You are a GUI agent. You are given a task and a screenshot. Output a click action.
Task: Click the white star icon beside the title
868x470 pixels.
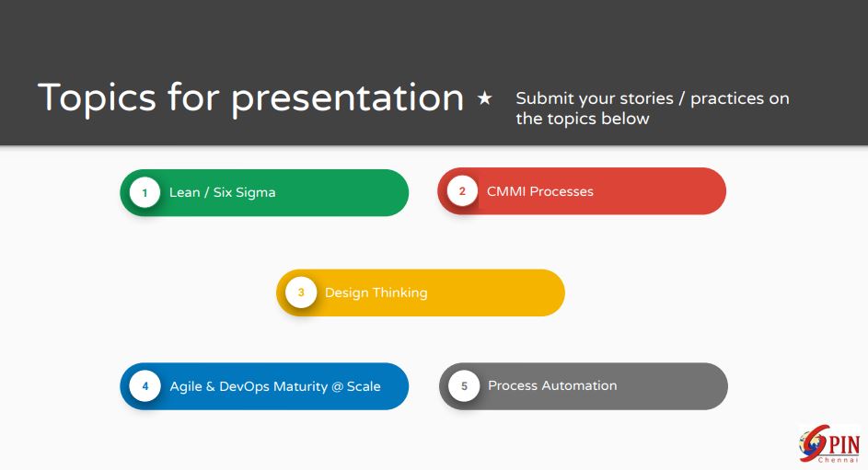pos(484,98)
